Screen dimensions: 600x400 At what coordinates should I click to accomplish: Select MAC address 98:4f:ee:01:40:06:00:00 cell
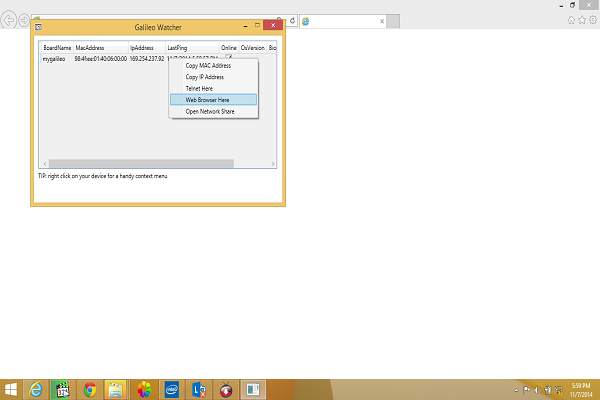101,59
